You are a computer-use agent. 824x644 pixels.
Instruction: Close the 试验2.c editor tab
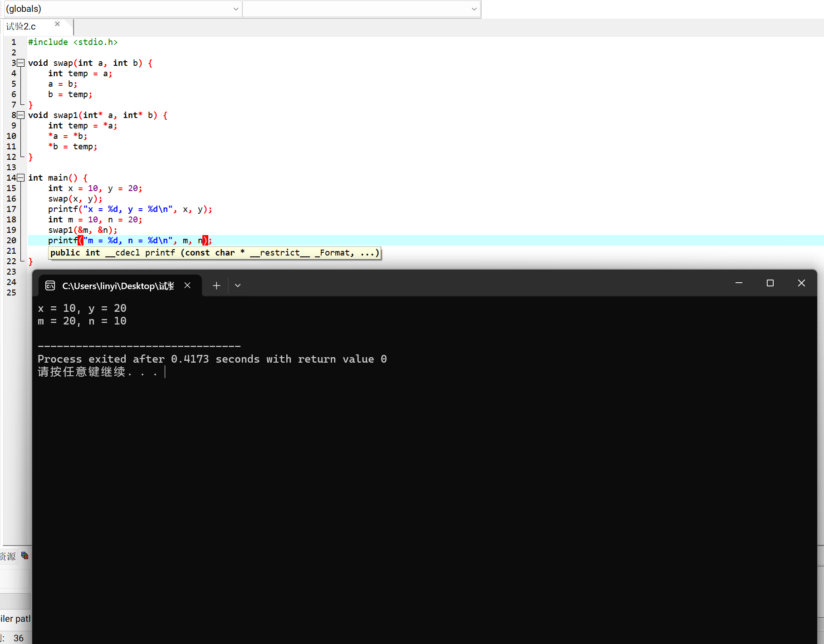[57, 24]
